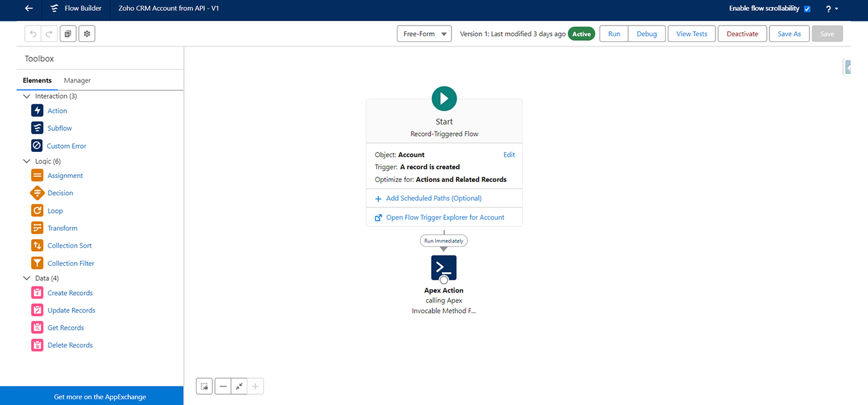The width and height of the screenshot is (868, 405).
Task: Switch to the Elements tab
Action: click(x=37, y=80)
